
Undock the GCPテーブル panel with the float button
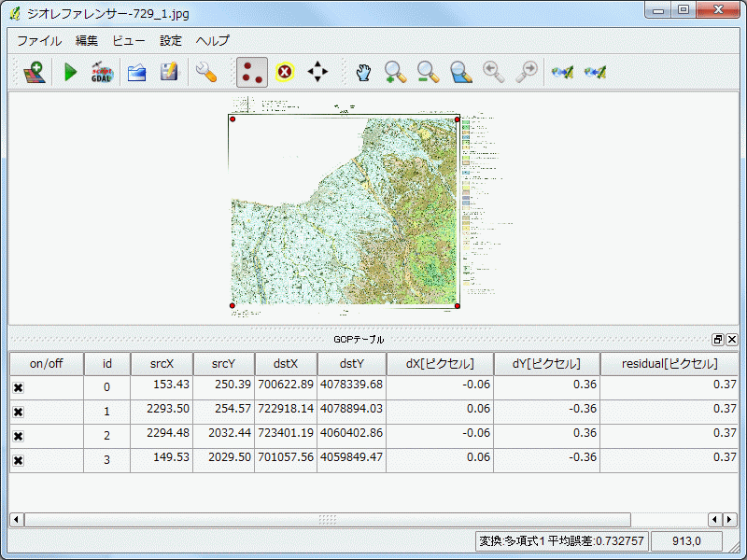pos(717,340)
